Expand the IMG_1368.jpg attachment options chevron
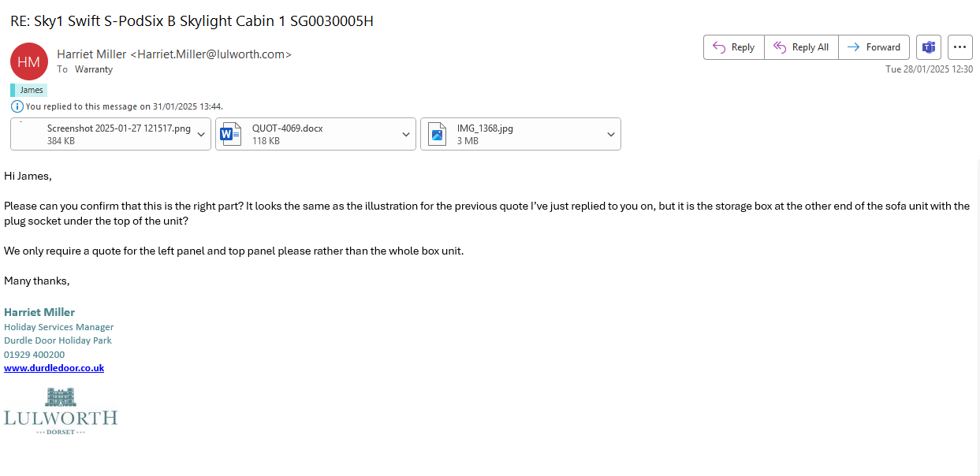This screenshot has height=476, width=980. 610,135
